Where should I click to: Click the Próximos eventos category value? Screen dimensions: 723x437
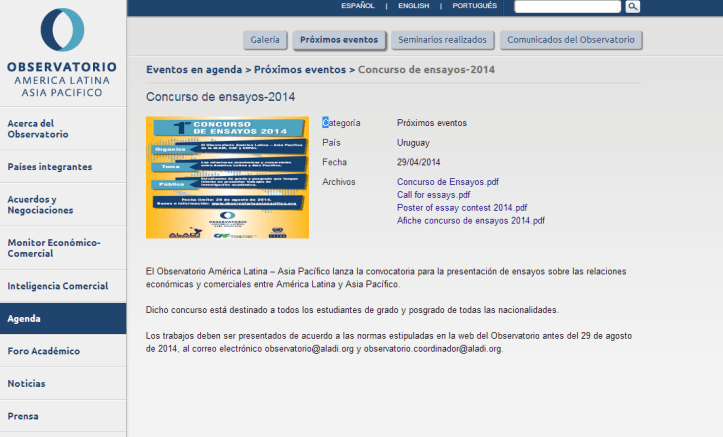click(x=432, y=123)
